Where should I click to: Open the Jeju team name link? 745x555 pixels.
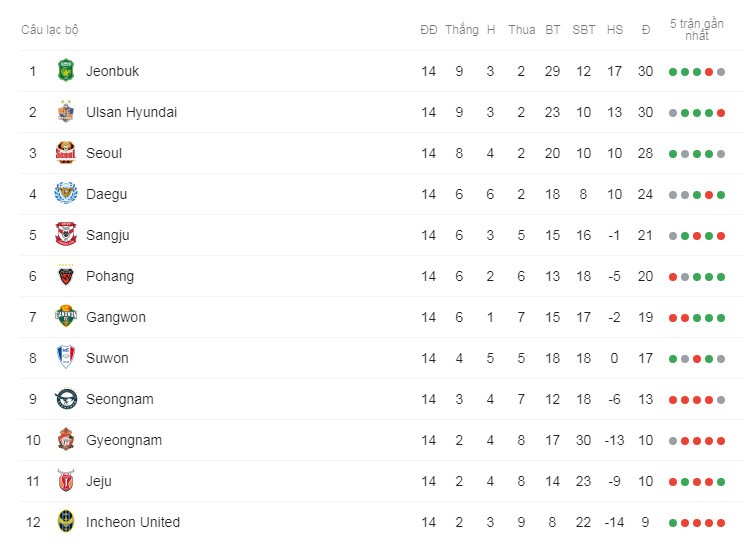(x=99, y=481)
